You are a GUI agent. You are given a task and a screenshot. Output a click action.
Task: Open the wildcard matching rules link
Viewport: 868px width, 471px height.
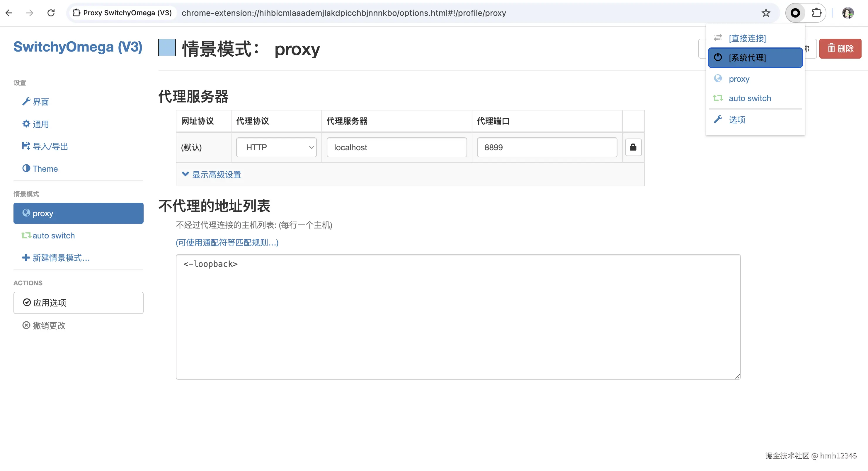[x=227, y=243]
